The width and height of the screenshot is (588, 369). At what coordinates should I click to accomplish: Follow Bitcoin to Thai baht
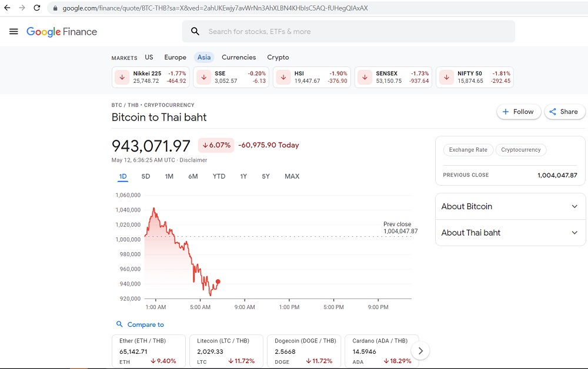[x=519, y=112]
